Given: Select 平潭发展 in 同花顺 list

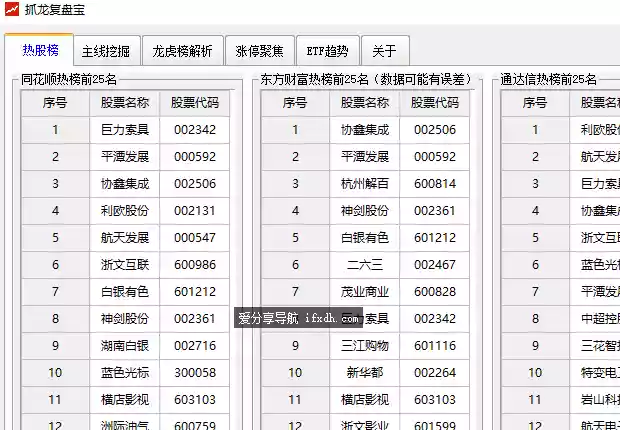Looking at the screenshot, I should [x=125, y=157].
